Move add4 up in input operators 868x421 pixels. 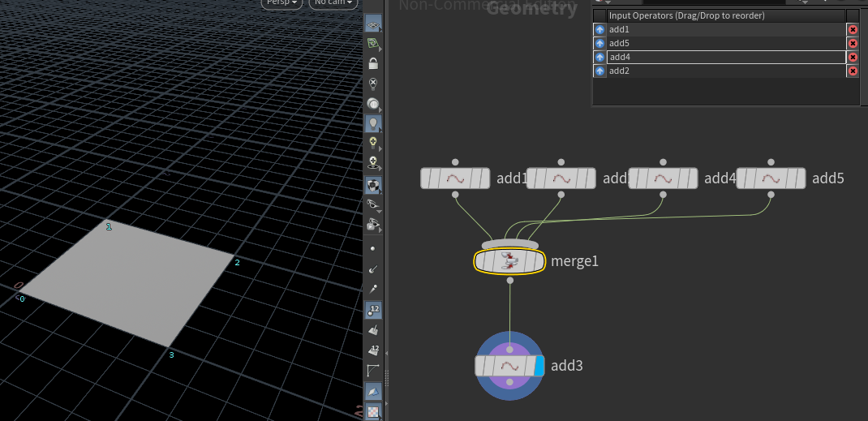[x=599, y=57]
